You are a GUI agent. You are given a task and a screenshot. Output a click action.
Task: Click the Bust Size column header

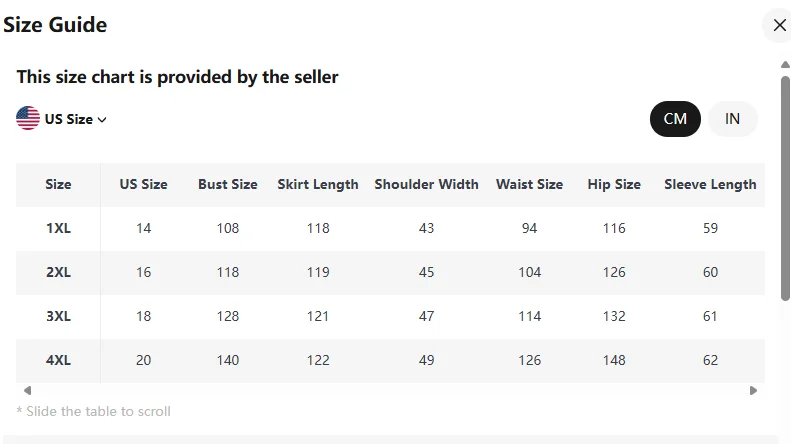tap(227, 184)
